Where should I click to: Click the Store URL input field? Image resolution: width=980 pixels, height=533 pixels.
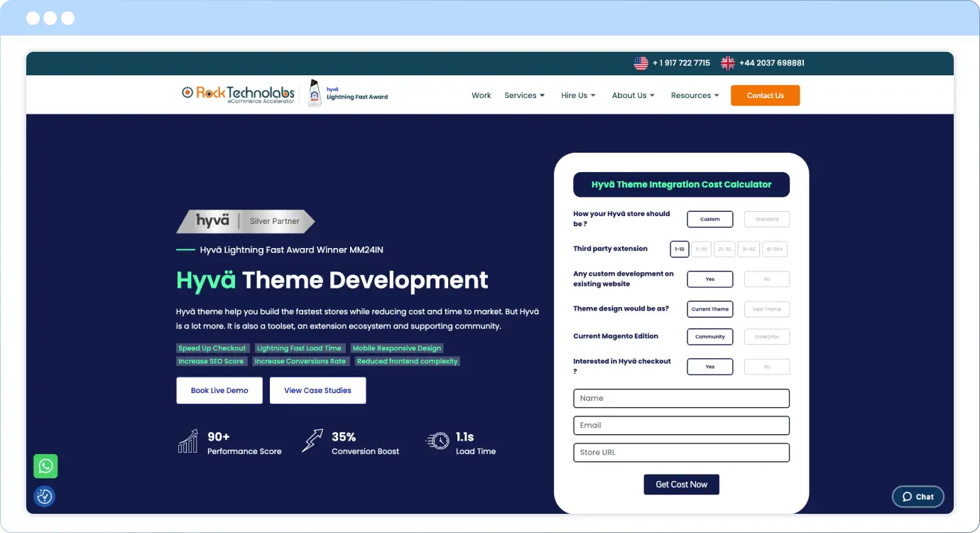681,453
